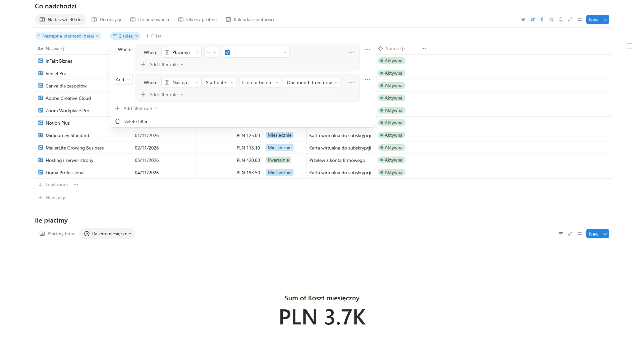Open the Start date dropdown
644x362 pixels.
tap(220, 82)
